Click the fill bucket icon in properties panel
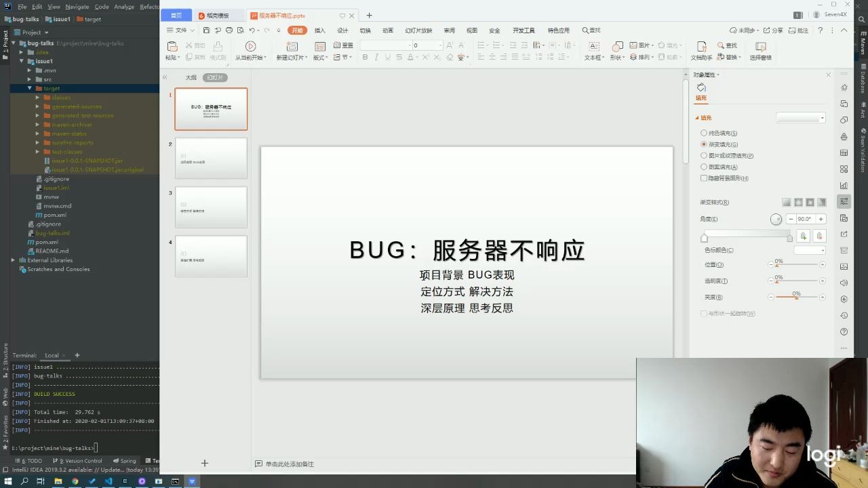The image size is (868, 488). pos(701,88)
